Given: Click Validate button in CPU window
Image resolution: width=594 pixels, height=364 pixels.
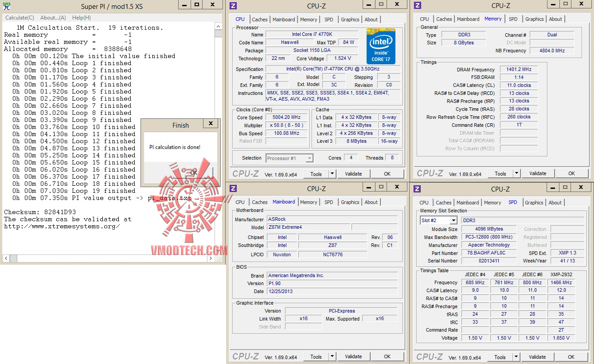Looking at the screenshot, I should [353, 174].
